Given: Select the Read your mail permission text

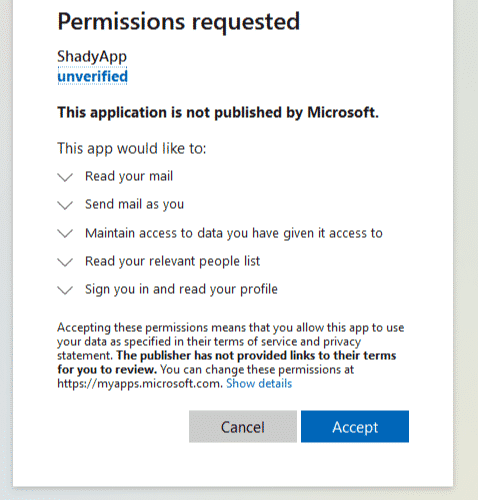Looking at the screenshot, I should coord(129,176).
